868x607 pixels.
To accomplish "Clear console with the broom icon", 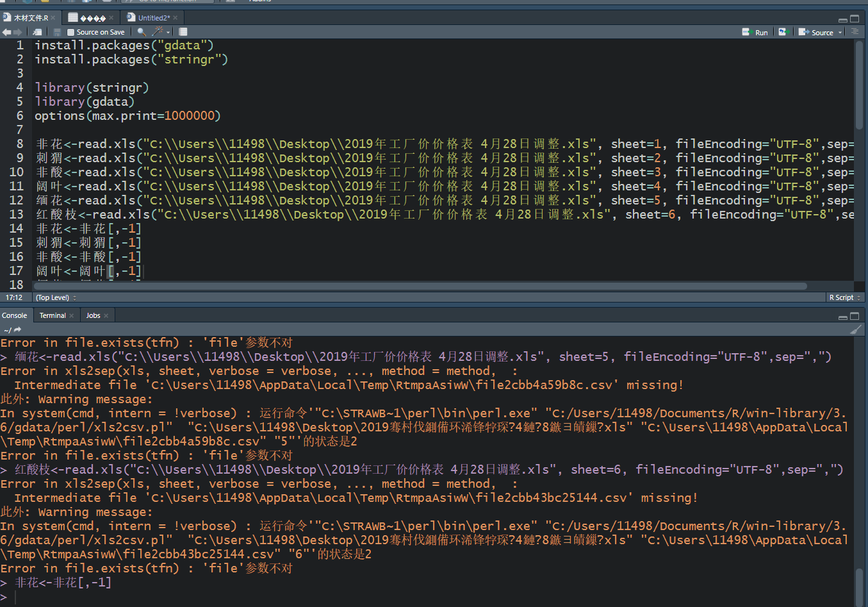I will [855, 330].
